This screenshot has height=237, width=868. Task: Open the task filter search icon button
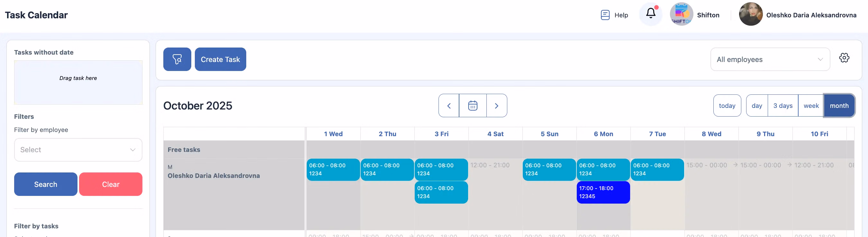click(x=177, y=59)
